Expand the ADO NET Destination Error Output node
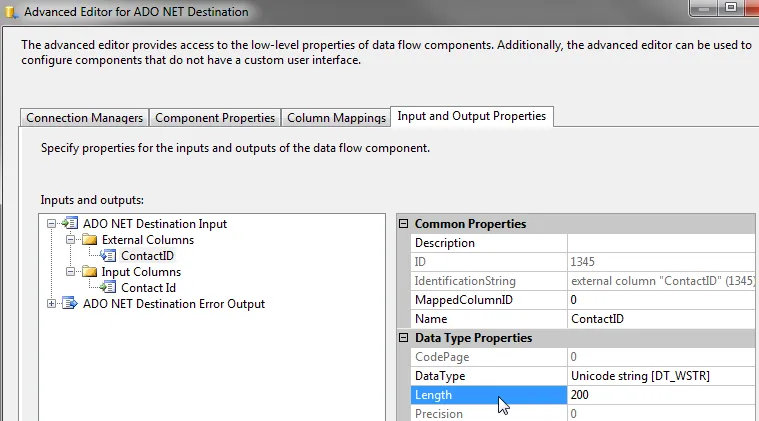759x421 pixels. [51, 303]
